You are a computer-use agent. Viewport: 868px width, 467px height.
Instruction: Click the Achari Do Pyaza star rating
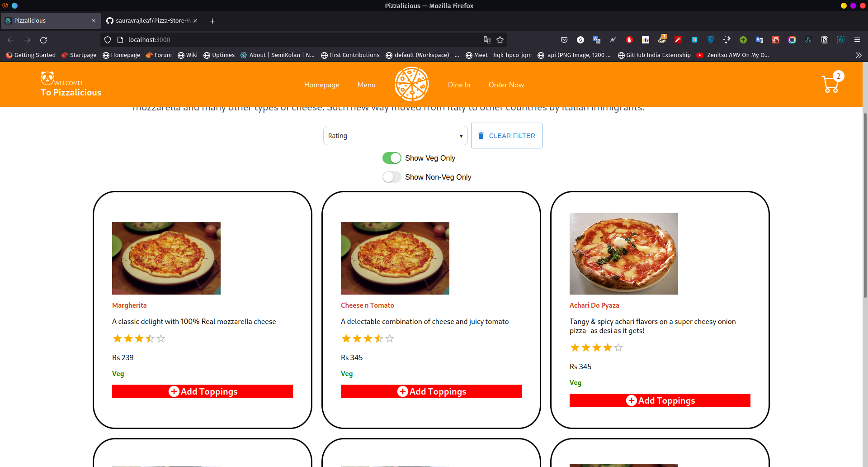(597, 348)
